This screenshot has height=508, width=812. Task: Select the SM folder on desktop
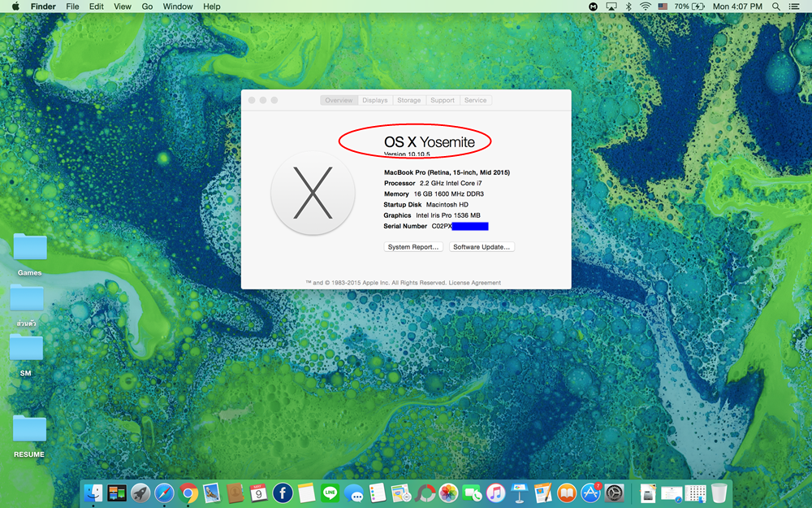point(26,347)
